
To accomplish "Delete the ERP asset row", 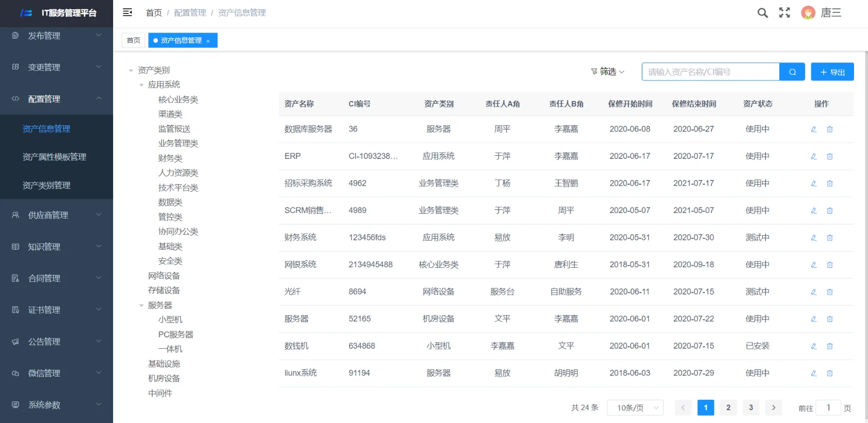I will point(830,156).
